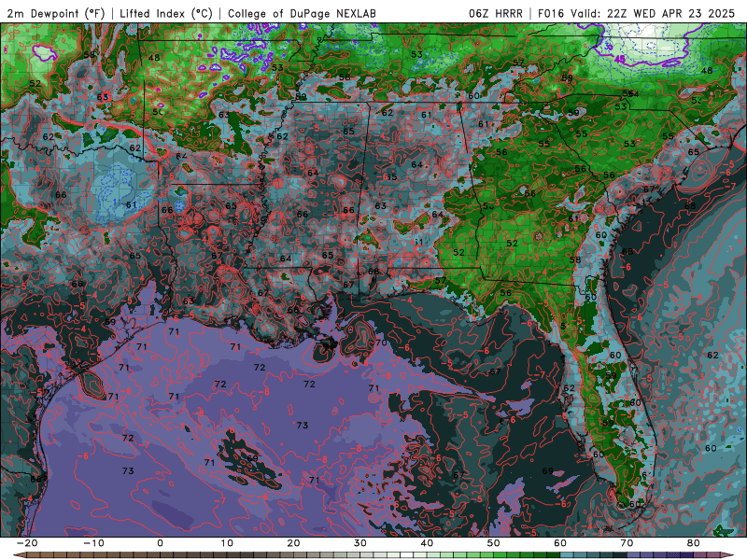The image size is (747, 560).
Task: Click the "Lifted Index (°C)" title text
Action: [166, 13]
